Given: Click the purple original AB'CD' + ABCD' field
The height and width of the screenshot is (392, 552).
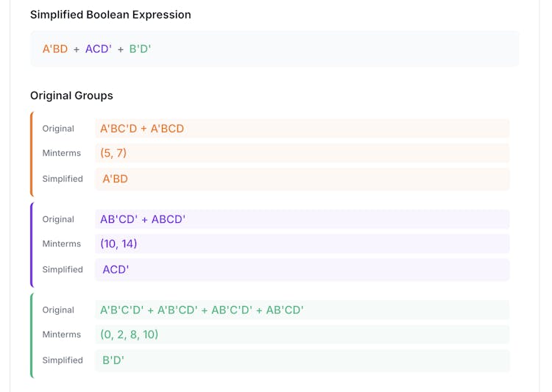Looking at the screenshot, I should point(302,219).
